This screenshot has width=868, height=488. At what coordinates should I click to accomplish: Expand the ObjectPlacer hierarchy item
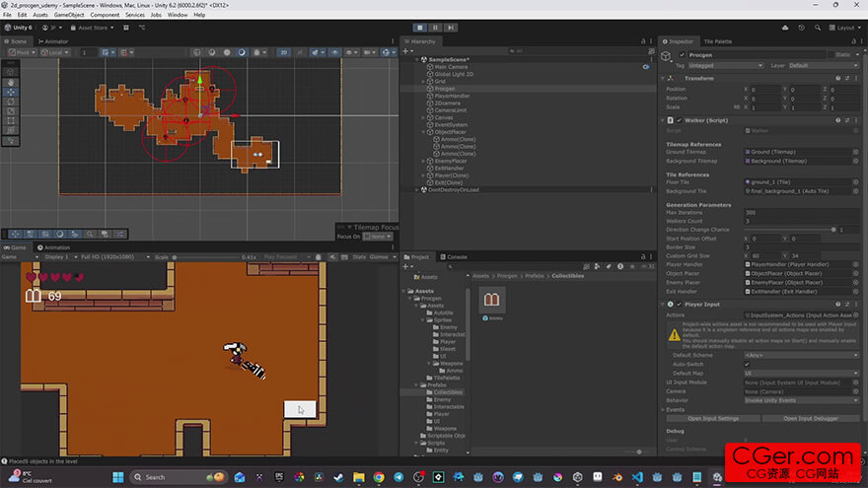click(x=424, y=132)
